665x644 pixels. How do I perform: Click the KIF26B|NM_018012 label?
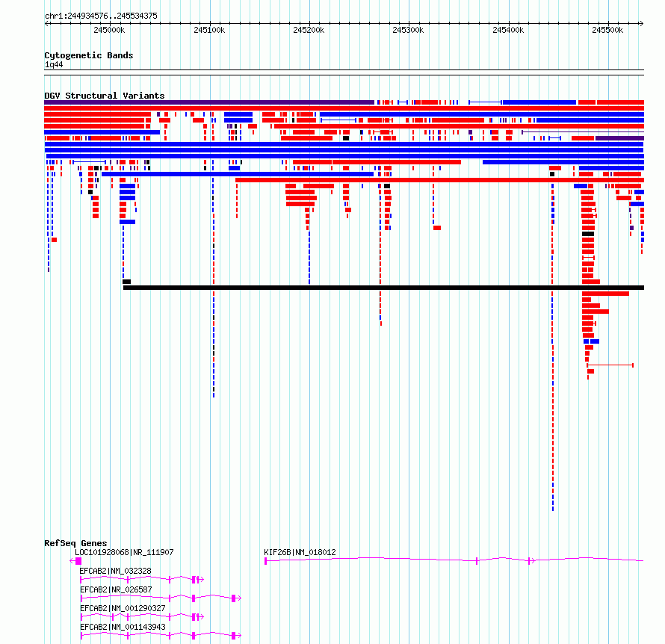[x=300, y=552]
